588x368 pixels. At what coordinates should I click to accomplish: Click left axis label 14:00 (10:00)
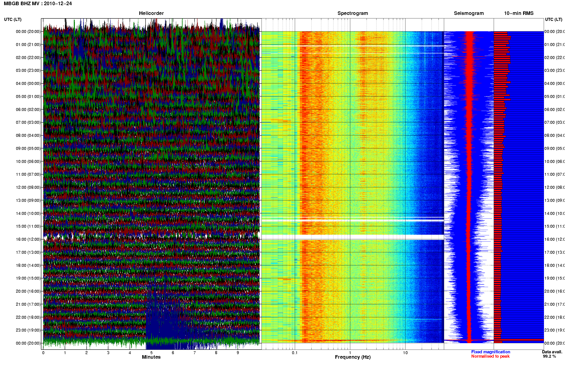[x=28, y=213]
